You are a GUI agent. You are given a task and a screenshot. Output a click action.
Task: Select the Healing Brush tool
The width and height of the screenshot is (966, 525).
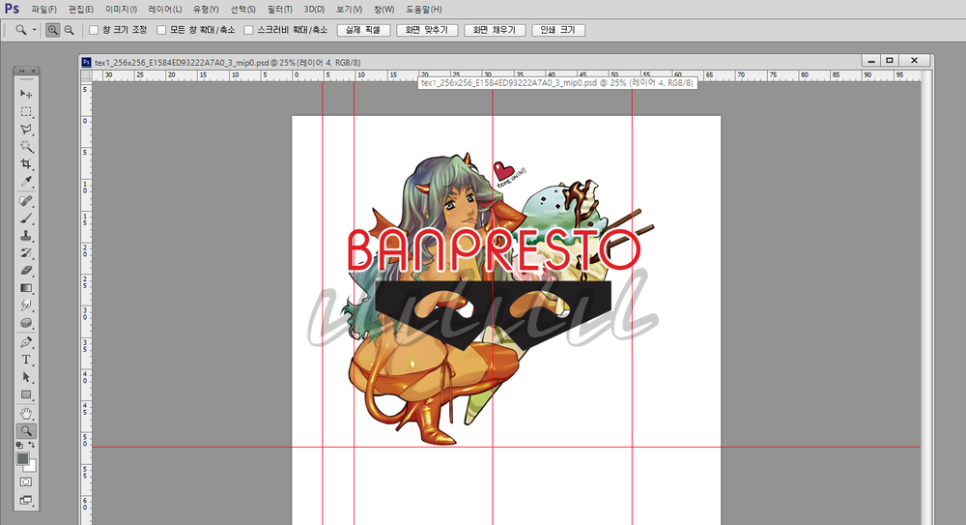pyautogui.click(x=26, y=201)
